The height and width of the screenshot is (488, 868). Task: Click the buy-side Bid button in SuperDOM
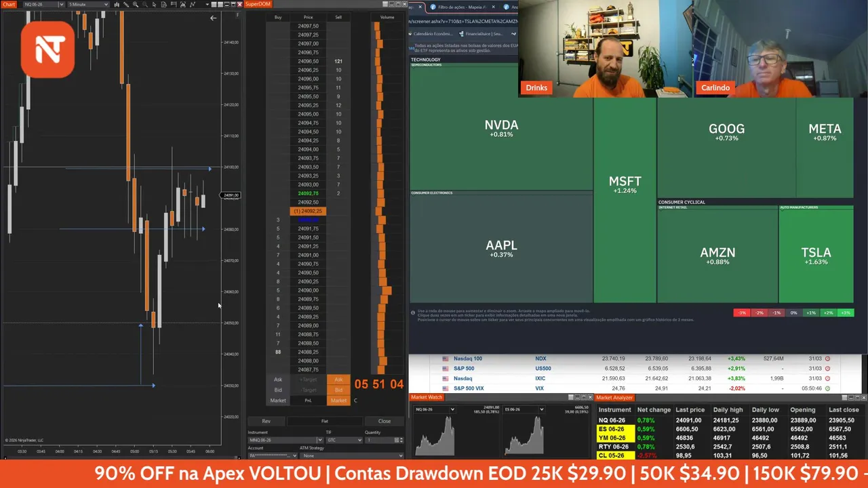click(278, 390)
